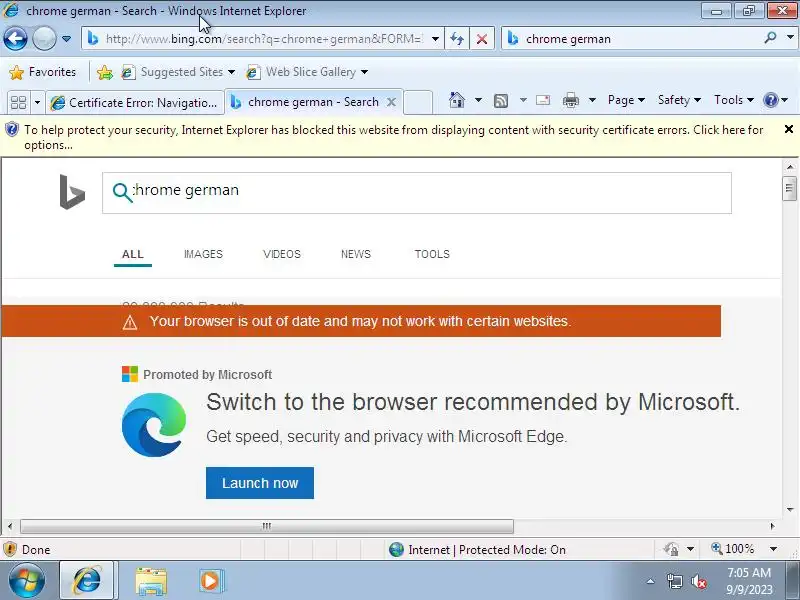This screenshot has width=800, height=600.
Task: Click the Microsoft Edge logo
Action: 154,424
